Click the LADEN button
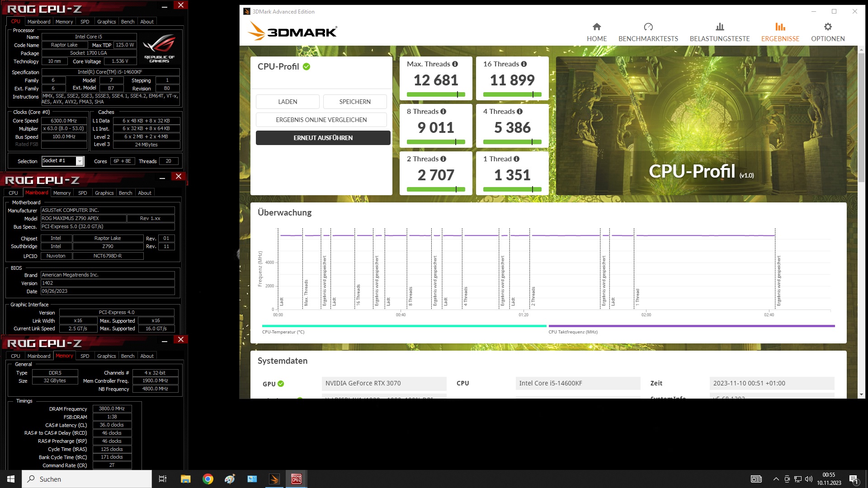This screenshot has width=868, height=488. 288,102
